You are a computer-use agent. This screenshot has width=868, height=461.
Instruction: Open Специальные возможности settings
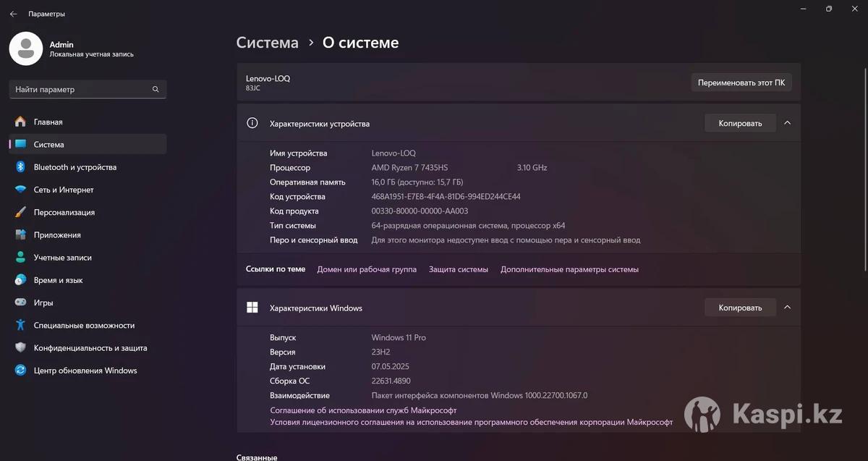tap(84, 326)
